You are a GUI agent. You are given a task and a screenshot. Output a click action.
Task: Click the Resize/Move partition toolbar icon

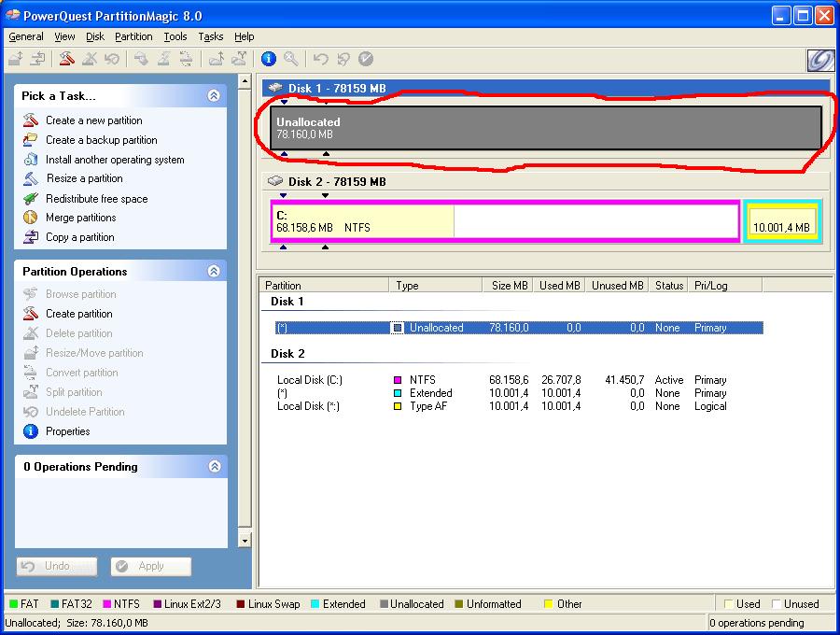(16, 59)
